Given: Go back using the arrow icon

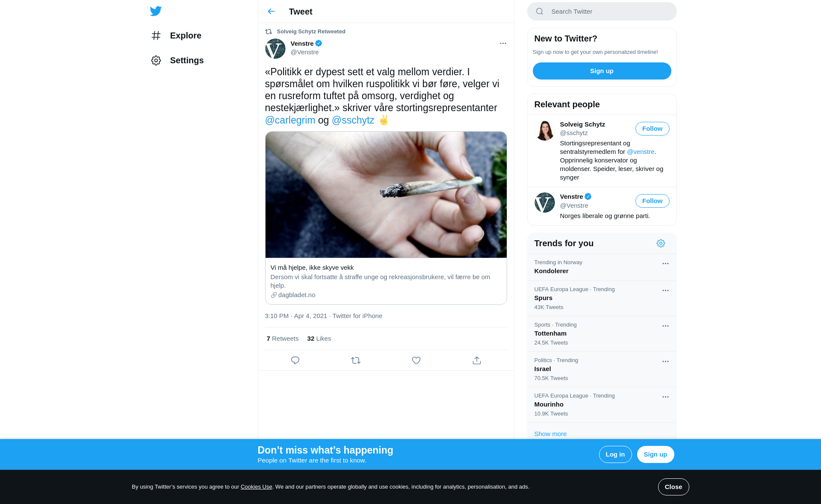Looking at the screenshot, I should click(x=271, y=12).
